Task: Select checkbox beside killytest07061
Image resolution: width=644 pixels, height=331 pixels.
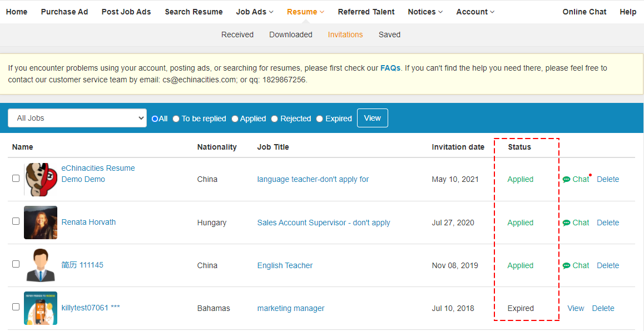Action: (x=16, y=307)
